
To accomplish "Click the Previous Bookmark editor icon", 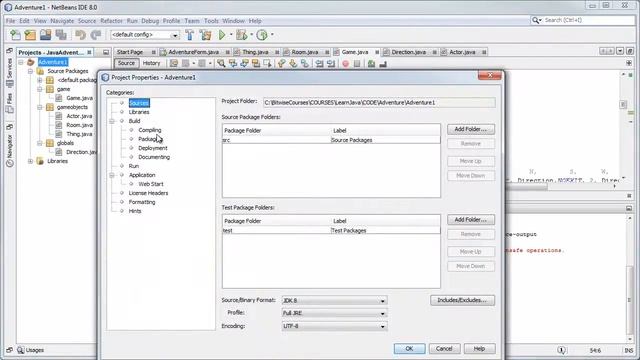I will (282, 64).
